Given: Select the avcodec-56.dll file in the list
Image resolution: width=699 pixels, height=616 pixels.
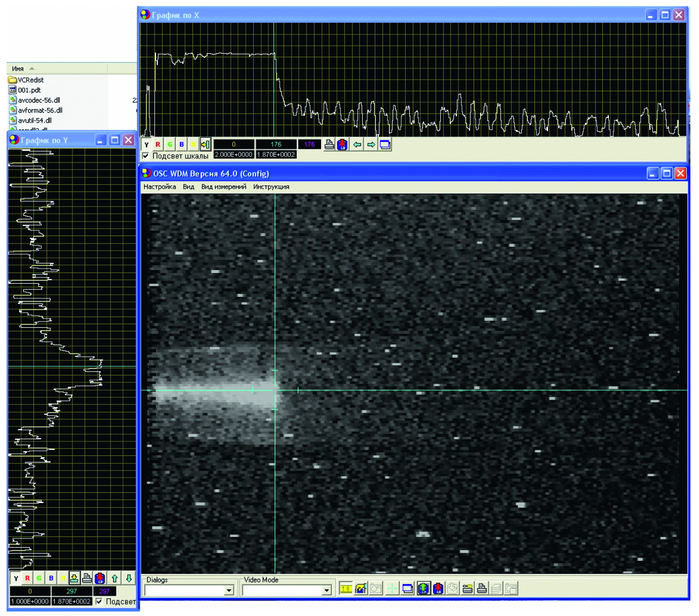Looking at the screenshot, I should (x=38, y=100).
